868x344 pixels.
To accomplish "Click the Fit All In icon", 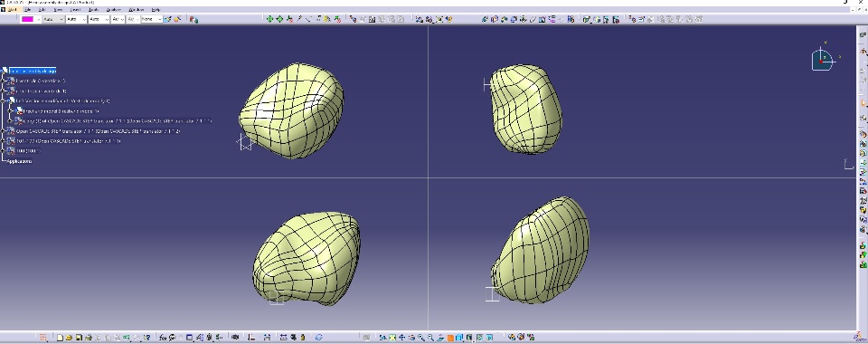I will [x=392, y=337].
